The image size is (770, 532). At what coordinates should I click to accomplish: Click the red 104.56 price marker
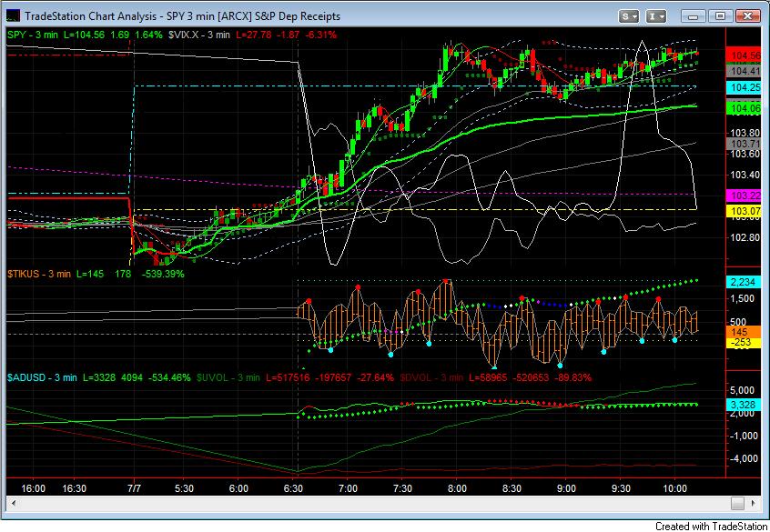point(745,55)
